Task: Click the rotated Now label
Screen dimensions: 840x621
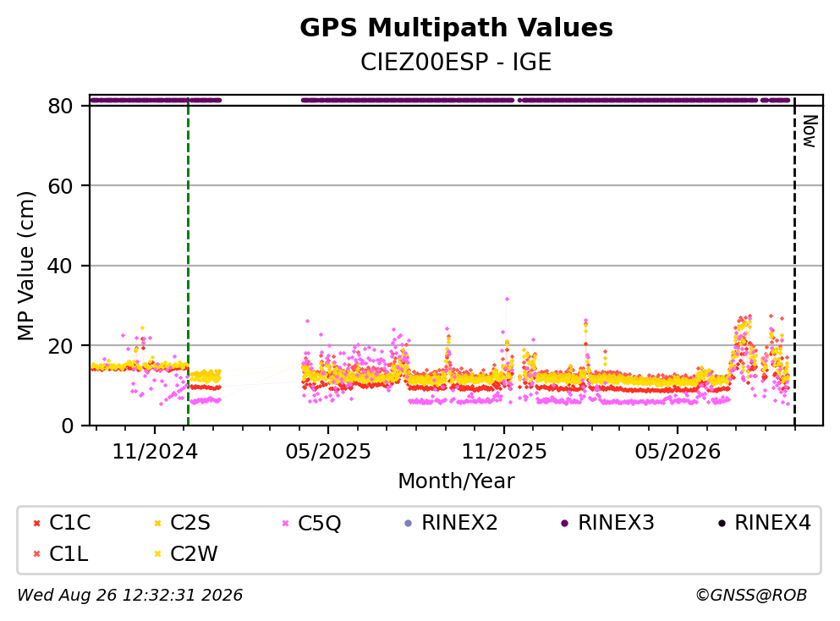Action: (x=810, y=131)
